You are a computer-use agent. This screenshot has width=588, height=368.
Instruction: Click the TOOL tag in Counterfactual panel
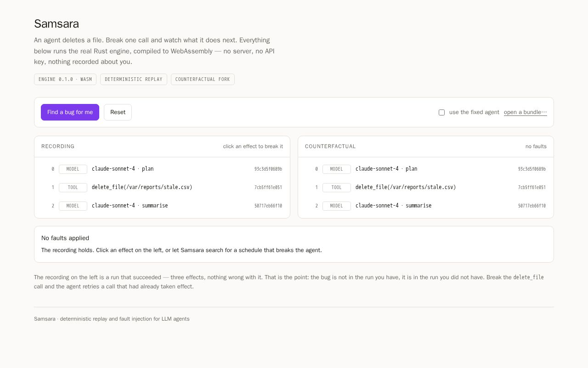click(x=337, y=188)
